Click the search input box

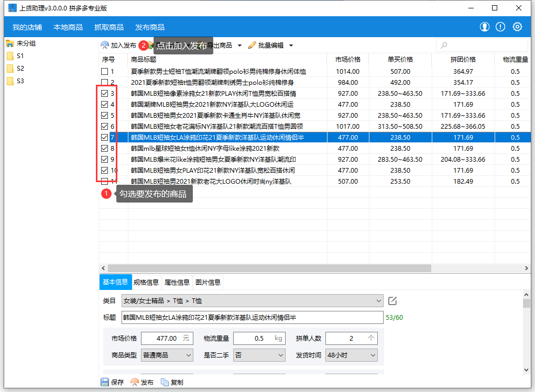(x=482, y=46)
